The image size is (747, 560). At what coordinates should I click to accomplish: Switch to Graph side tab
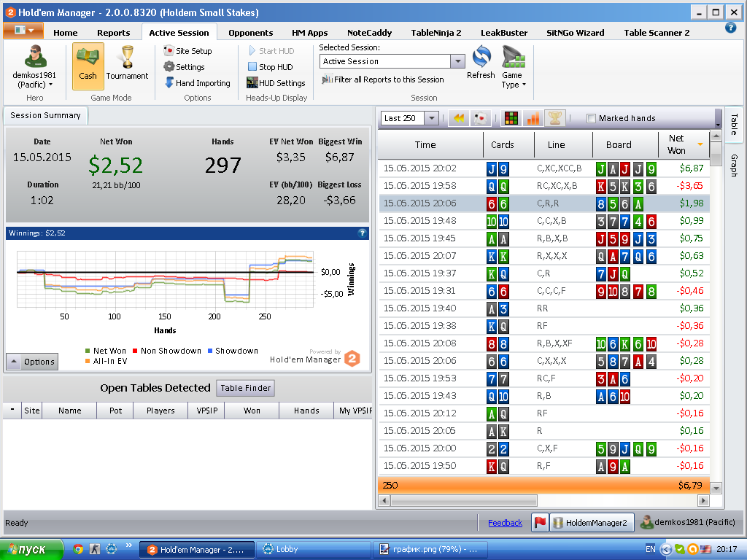click(x=734, y=166)
